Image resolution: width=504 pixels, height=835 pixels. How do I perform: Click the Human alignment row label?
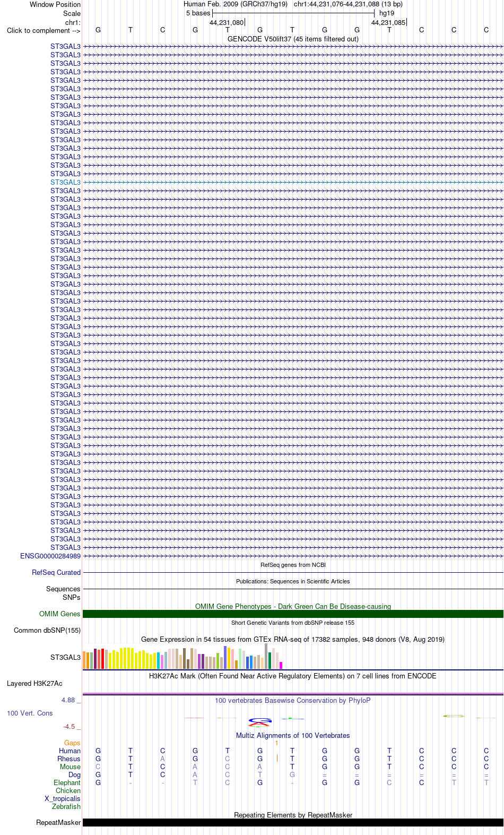pos(70,751)
